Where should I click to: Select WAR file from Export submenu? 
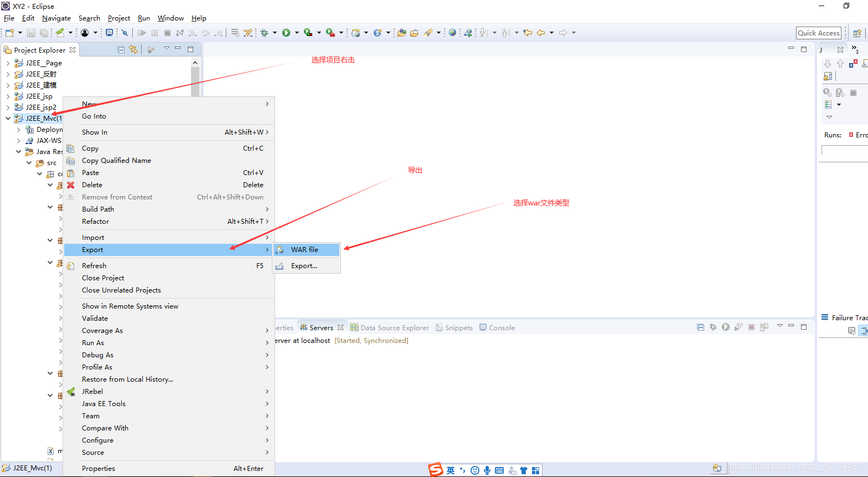click(x=306, y=250)
